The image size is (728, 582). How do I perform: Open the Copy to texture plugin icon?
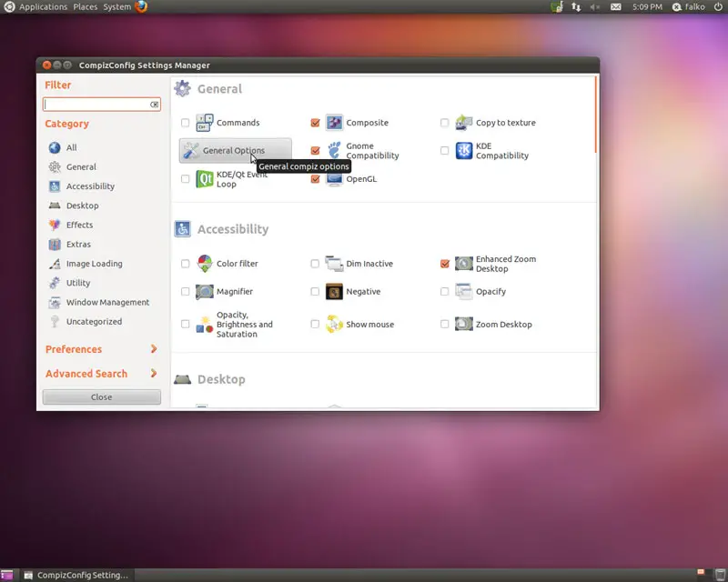(463, 123)
